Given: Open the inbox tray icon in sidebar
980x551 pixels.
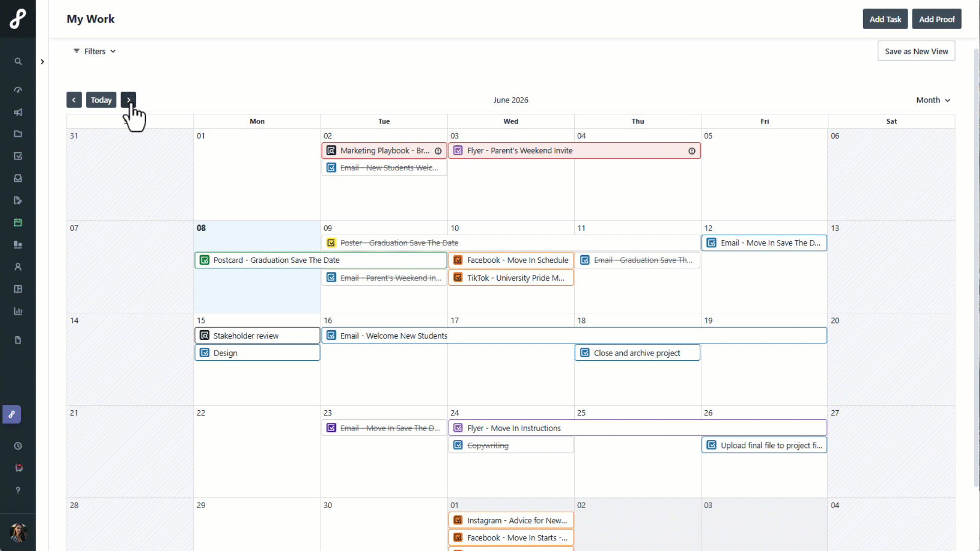Looking at the screenshot, I should tap(18, 178).
